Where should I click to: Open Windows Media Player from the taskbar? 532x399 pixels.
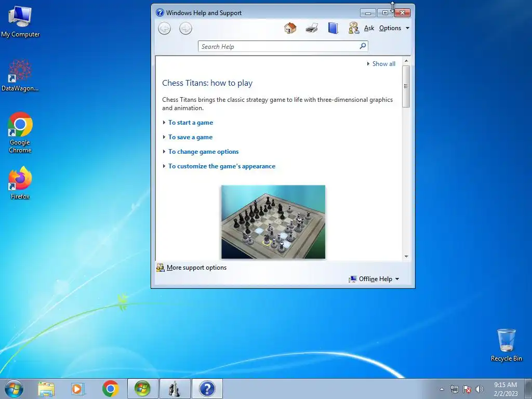(x=78, y=389)
